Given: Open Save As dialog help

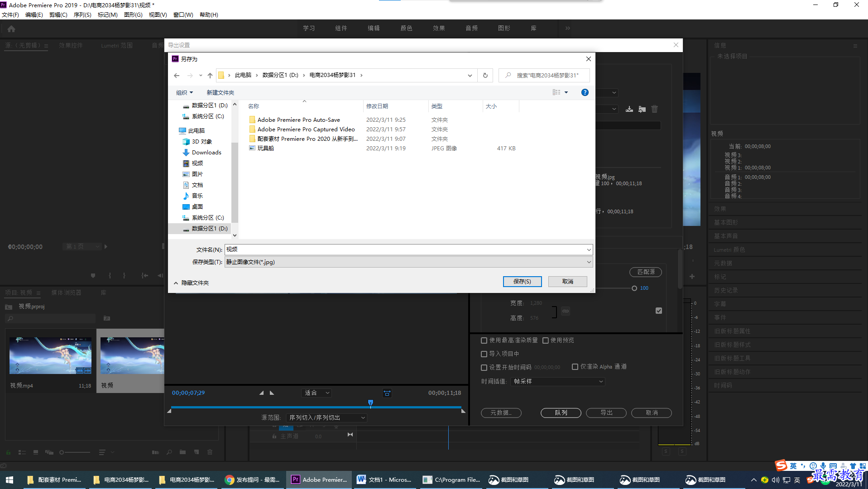Looking at the screenshot, I should click(585, 92).
